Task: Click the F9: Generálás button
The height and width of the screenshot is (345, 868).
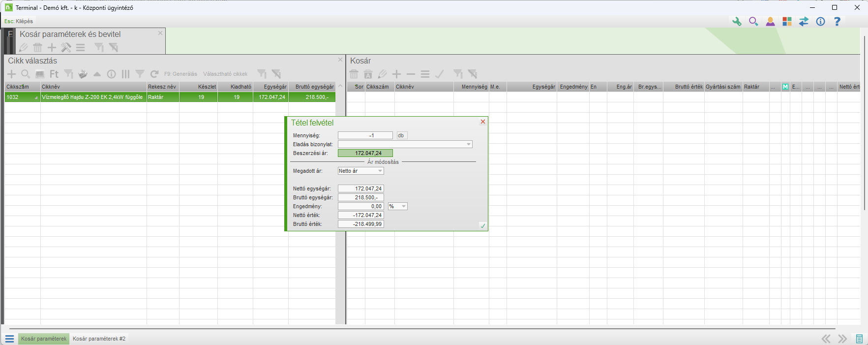Action: click(180, 74)
